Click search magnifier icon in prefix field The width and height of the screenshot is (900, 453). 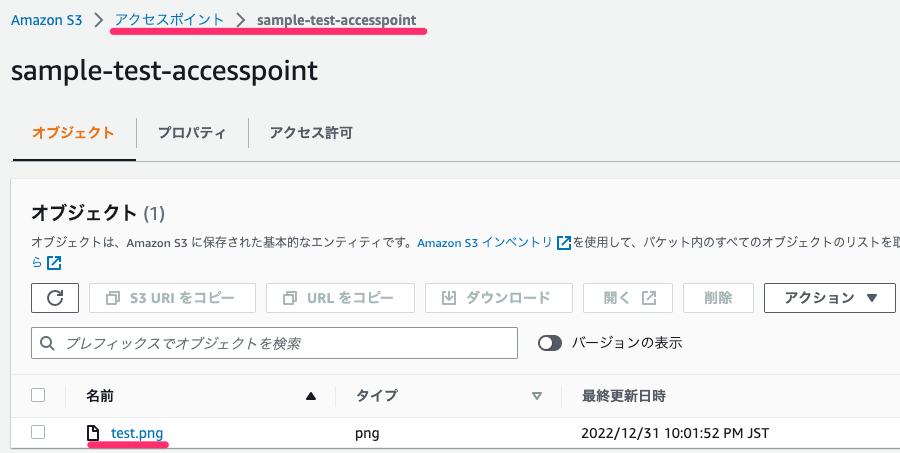click(48, 343)
